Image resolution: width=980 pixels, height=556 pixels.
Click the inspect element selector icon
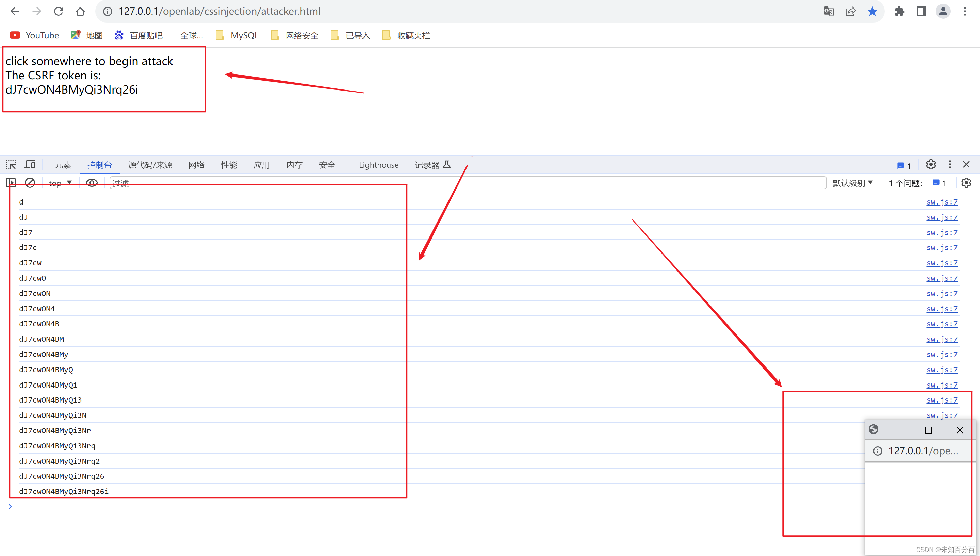(x=11, y=165)
